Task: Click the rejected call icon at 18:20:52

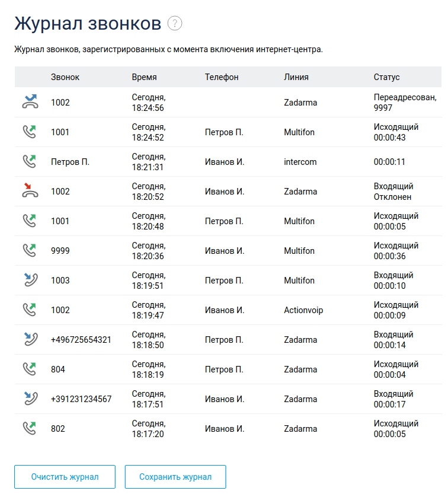Action: click(x=30, y=191)
